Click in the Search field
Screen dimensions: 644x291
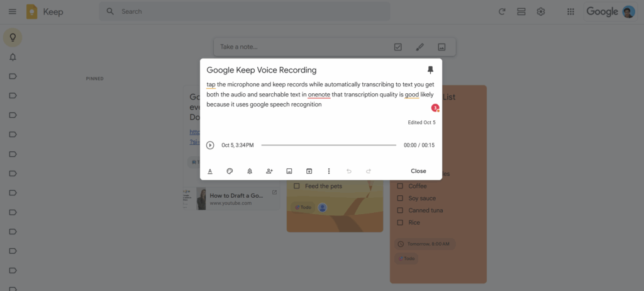point(252,11)
